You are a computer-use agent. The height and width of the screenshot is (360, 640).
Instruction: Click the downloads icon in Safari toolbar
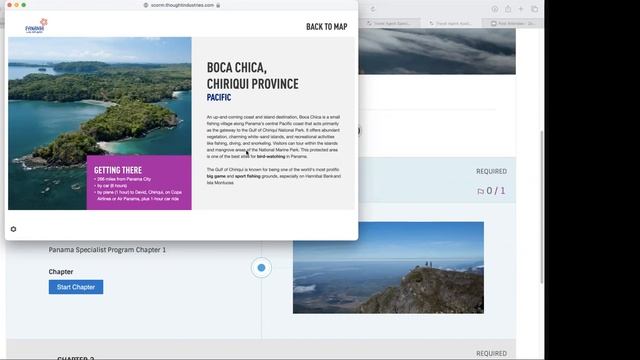point(495,9)
